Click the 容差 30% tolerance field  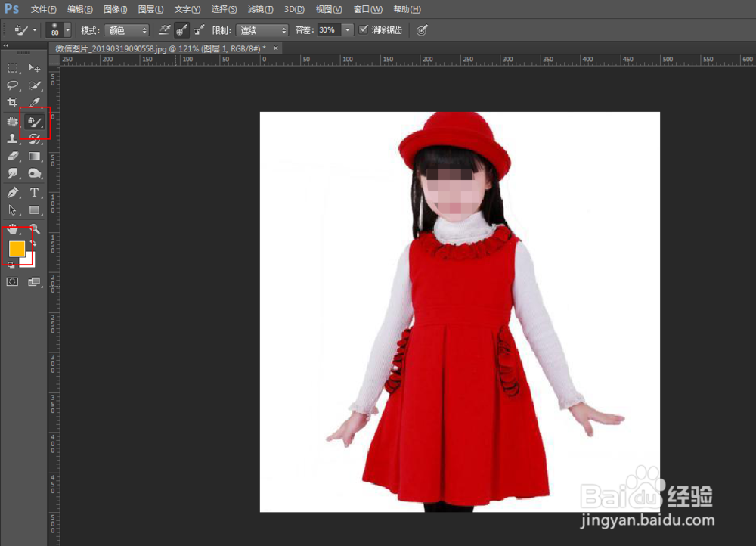coord(330,30)
